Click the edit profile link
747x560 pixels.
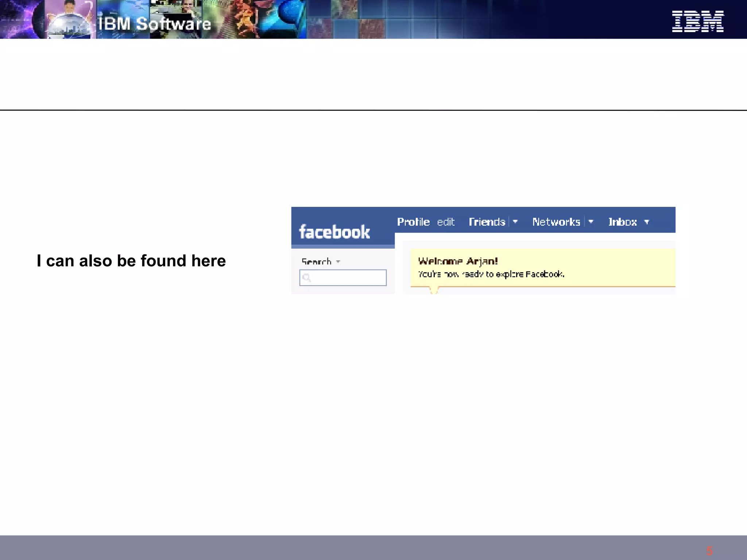tap(446, 222)
